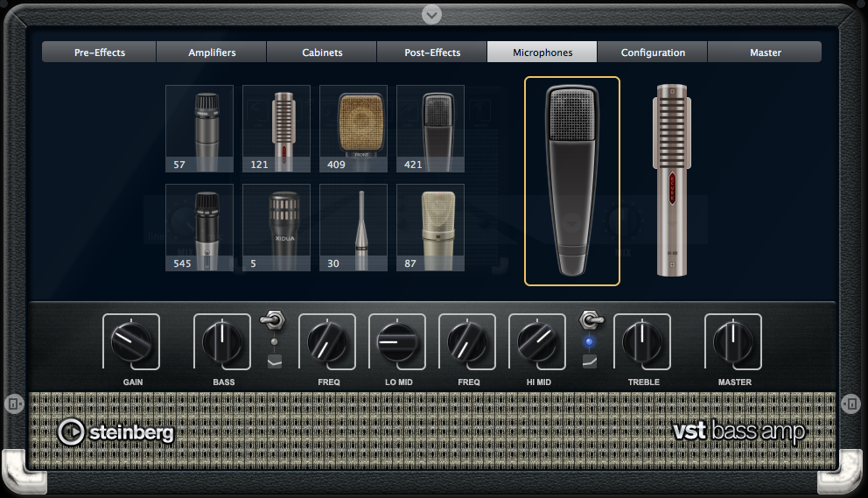This screenshot has width=868, height=498.
Task: Click the large ribbon microphone on right
Action: 672,180
